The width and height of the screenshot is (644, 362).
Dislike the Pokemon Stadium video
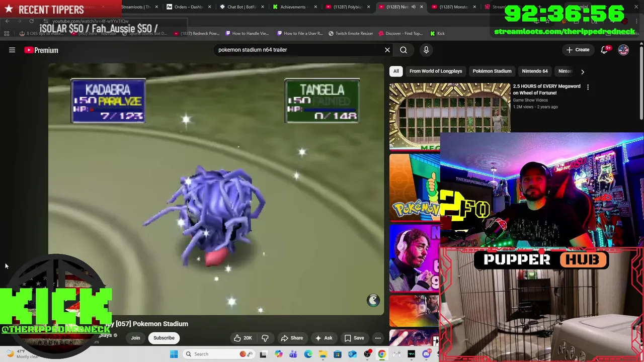click(x=265, y=338)
